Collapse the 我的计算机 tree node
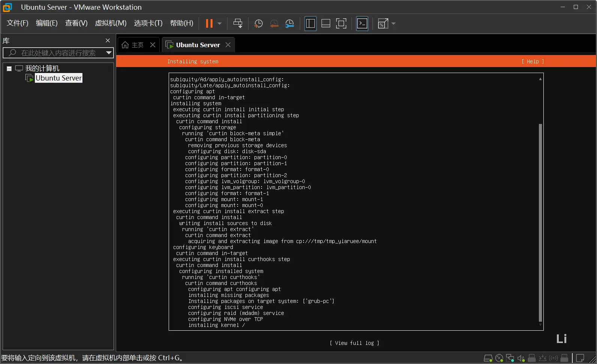The image size is (597, 364). coord(9,69)
